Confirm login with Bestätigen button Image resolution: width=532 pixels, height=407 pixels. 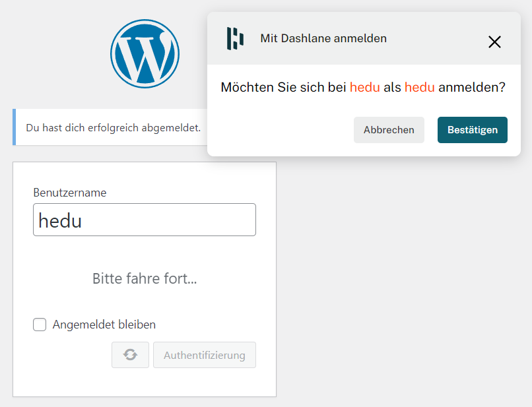[473, 130]
